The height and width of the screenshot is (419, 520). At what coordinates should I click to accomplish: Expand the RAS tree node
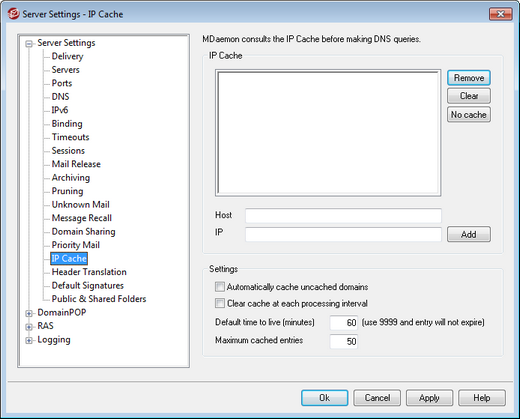click(x=29, y=327)
